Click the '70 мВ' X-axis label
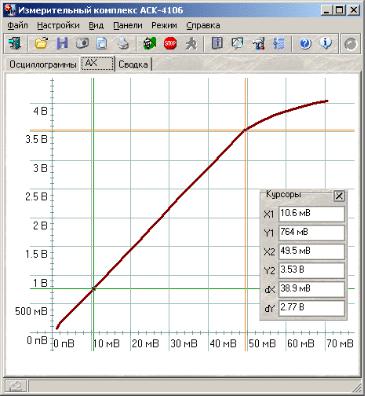 coord(340,343)
